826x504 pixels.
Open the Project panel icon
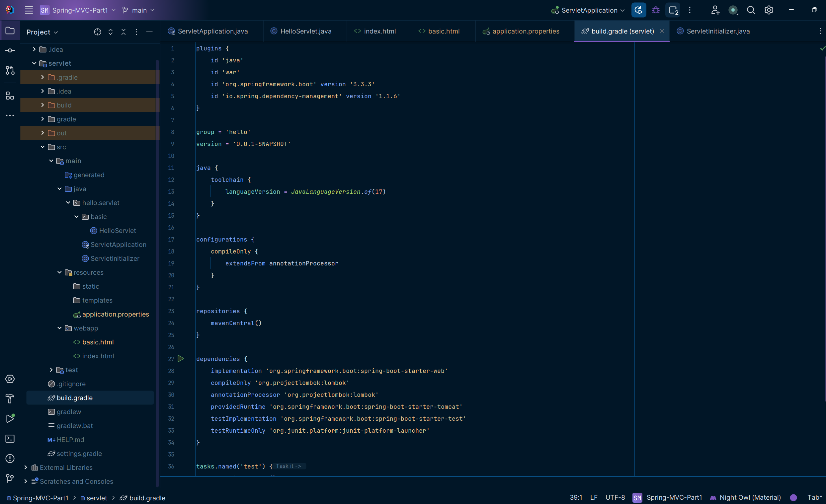[11, 33]
